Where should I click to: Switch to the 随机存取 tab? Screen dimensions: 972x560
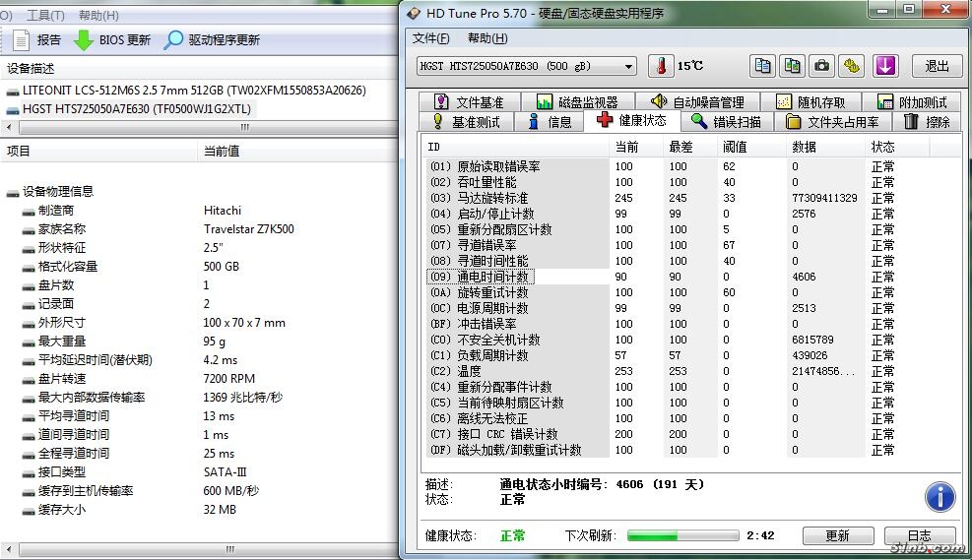click(810, 102)
